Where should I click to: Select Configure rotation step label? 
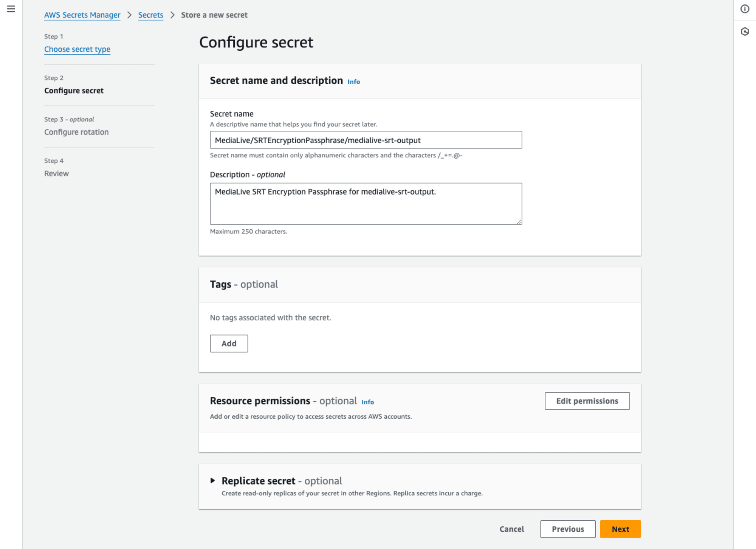(76, 132)
